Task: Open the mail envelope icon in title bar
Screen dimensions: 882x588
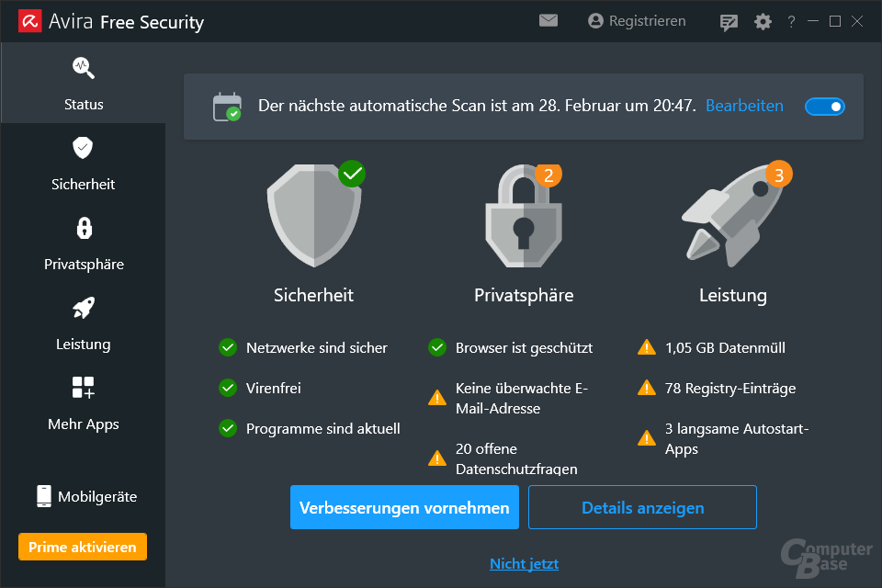Action: tap(548, 20)
